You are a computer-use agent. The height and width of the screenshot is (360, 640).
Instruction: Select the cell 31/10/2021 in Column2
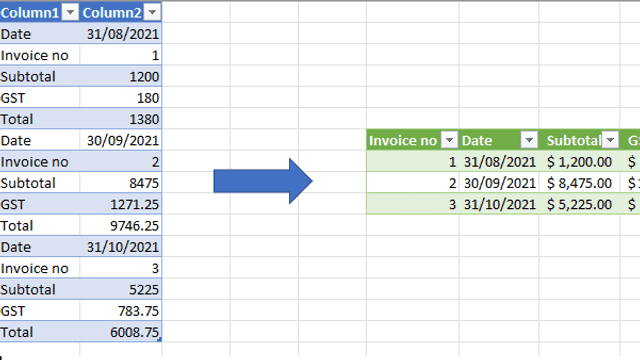click(x=121, y=247)
